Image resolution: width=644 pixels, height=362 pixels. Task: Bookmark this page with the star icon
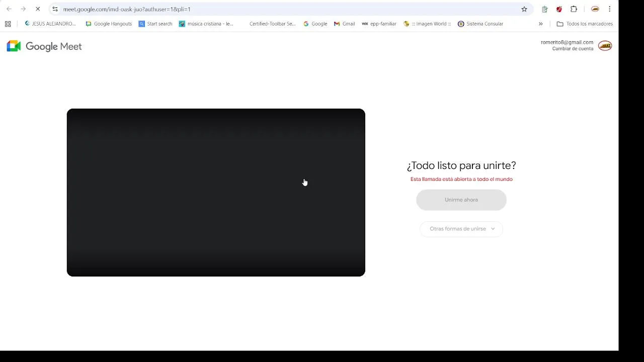(524, 9)
